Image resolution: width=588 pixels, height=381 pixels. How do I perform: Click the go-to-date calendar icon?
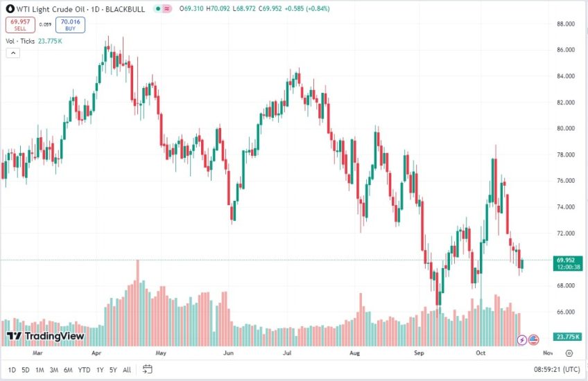[148, 369]
